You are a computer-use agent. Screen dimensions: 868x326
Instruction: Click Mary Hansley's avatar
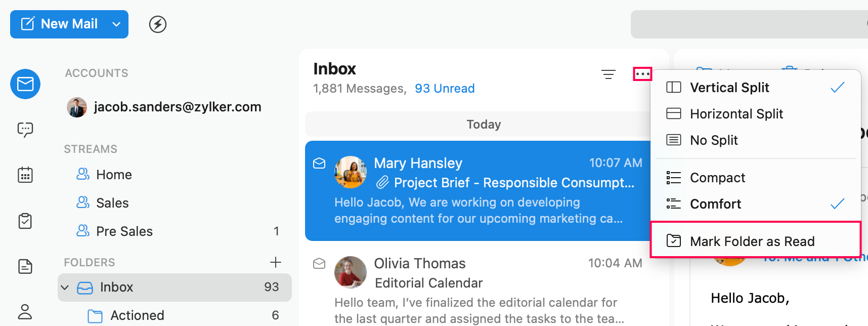pyautogui.click(x=351, y=172)
